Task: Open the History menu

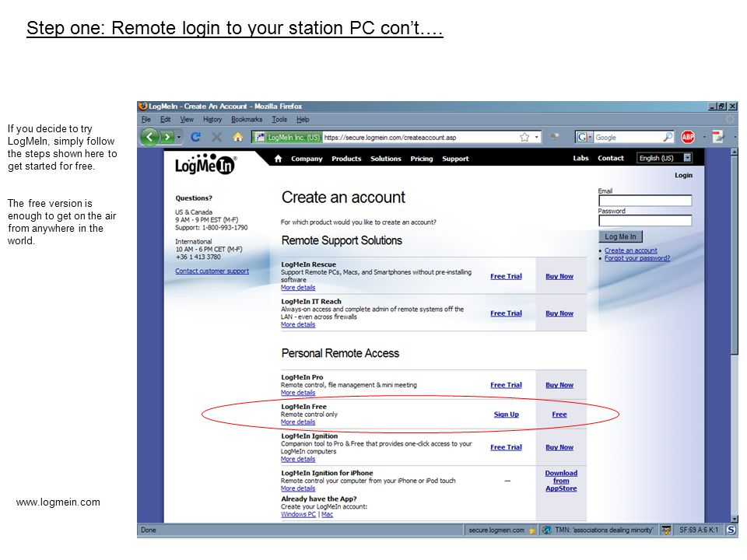Action: pyautogui.click(x=212, y=120)
